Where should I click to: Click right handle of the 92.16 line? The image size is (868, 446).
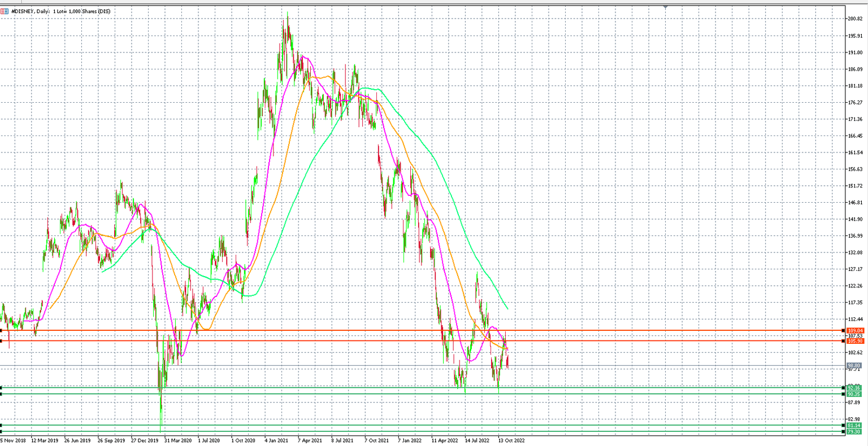[x=844, y=388]
